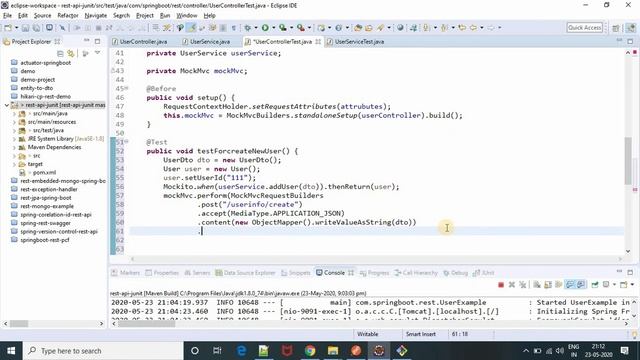This screenshot has width=640, height=360.
Task: Click the Search flashlight toolbar icon
Action: click(380, 28)
